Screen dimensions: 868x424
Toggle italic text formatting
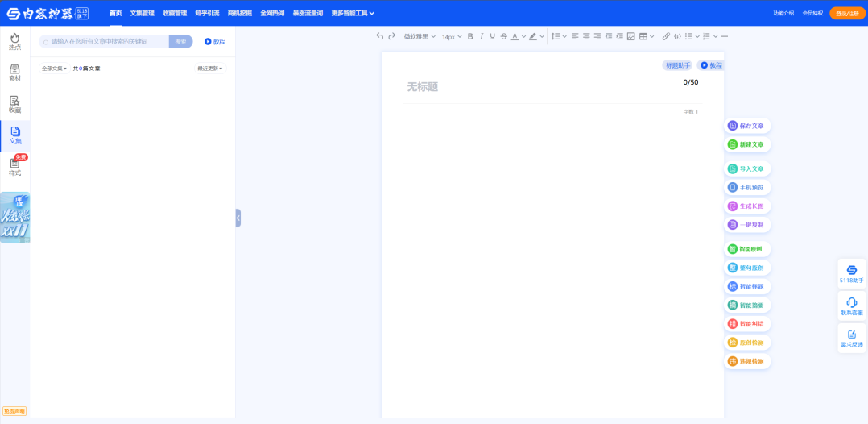click(x=482, y=36)
